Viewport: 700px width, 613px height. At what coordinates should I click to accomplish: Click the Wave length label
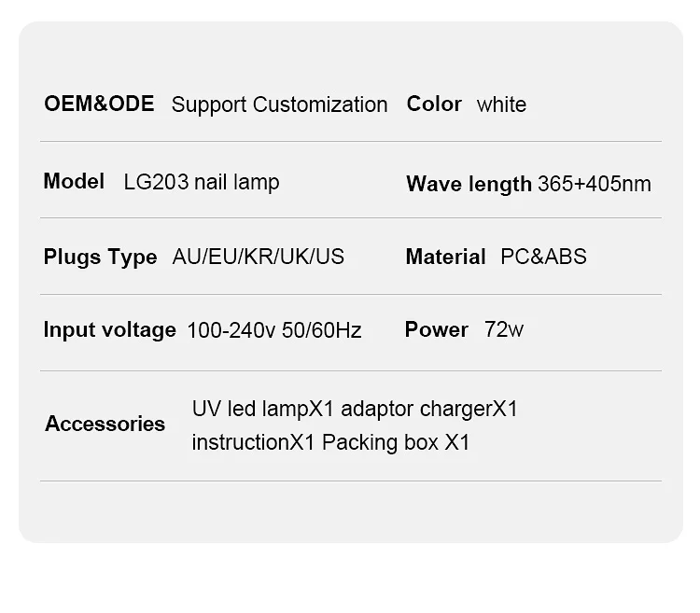click(469, 184)
